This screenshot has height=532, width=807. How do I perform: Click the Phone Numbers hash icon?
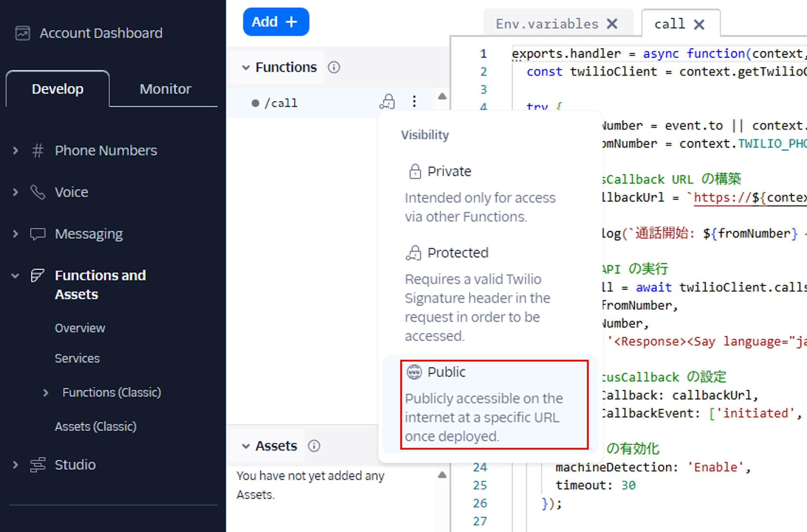pyautogui.click(x=38, y=151)
